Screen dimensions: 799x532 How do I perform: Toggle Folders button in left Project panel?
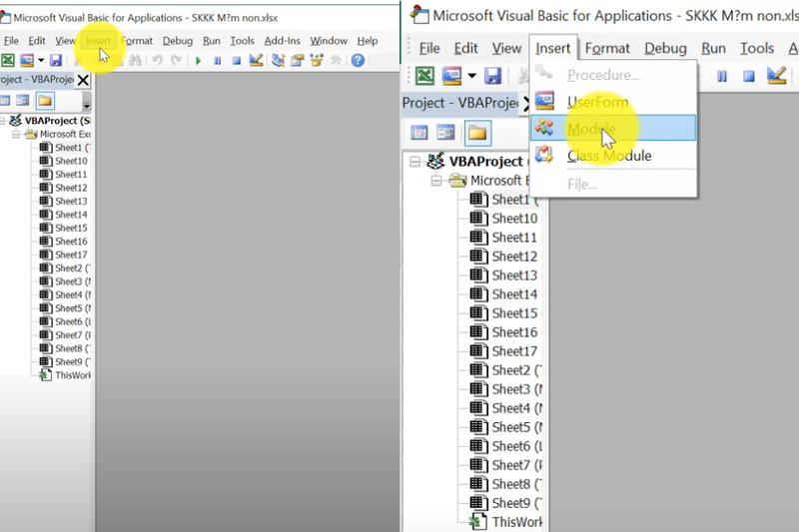pyautogui.click(x=45, y=101)
